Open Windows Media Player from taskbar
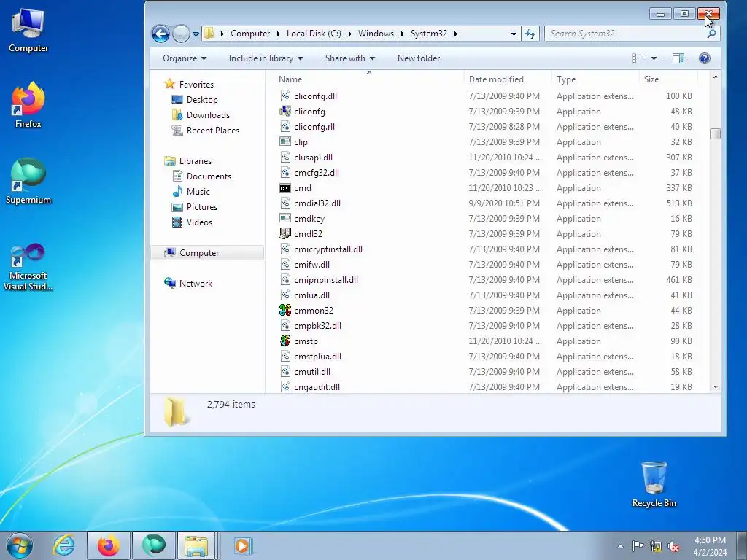The height and width of the screenshot is (560, 747). (242, 545)
